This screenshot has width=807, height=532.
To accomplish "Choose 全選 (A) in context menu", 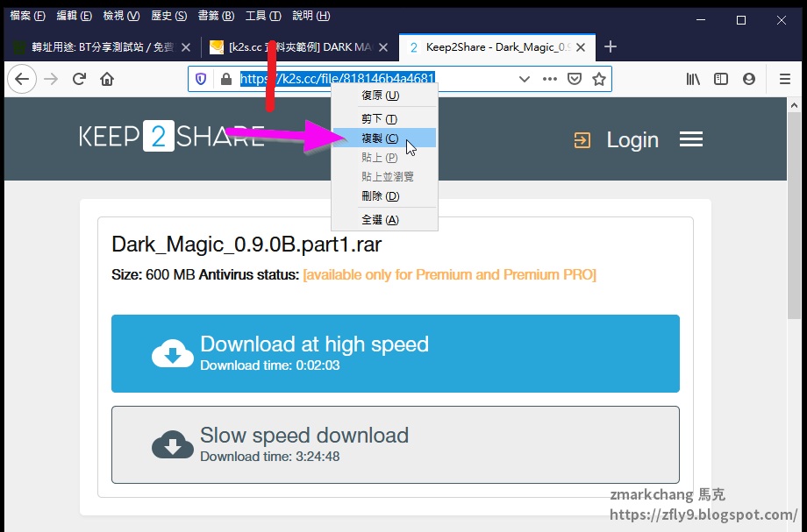I will [x=384, y=220].
